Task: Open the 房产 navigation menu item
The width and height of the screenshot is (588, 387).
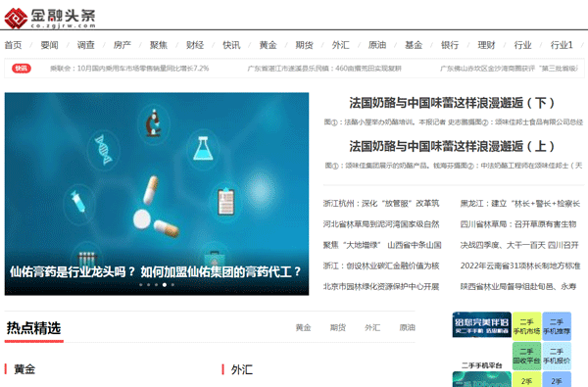Action: (x=122, y=45)
